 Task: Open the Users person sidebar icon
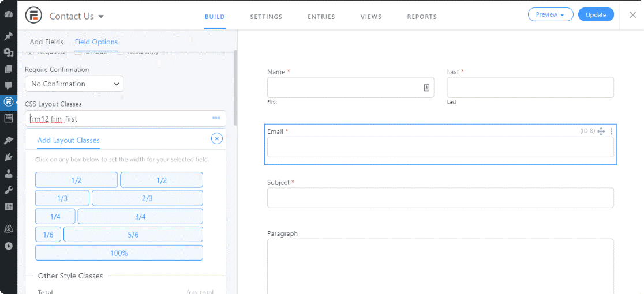coord(8,174)
